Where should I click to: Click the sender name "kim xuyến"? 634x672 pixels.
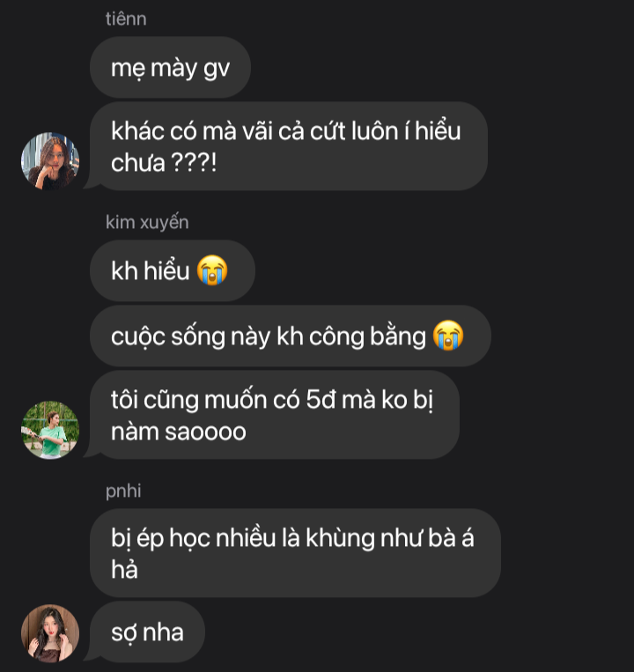[x=147, y=223]
